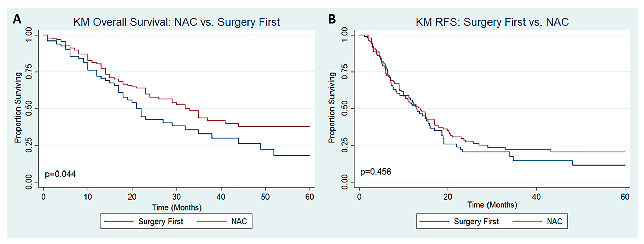Click the 'Surgery First' legend text in panel A
The width and height of the screenshot is (644, 244).
(x=161, y=221)
